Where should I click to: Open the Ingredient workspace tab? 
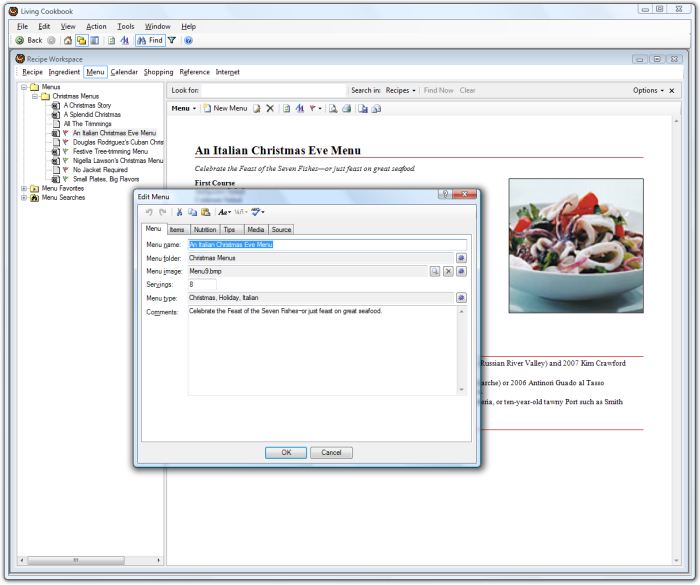tap(64, 72)
